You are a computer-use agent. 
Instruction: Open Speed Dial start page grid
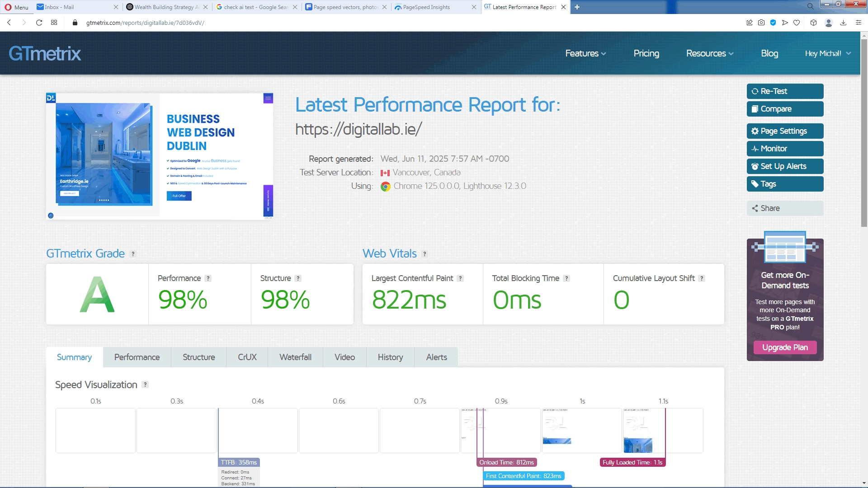pos(54,23)
